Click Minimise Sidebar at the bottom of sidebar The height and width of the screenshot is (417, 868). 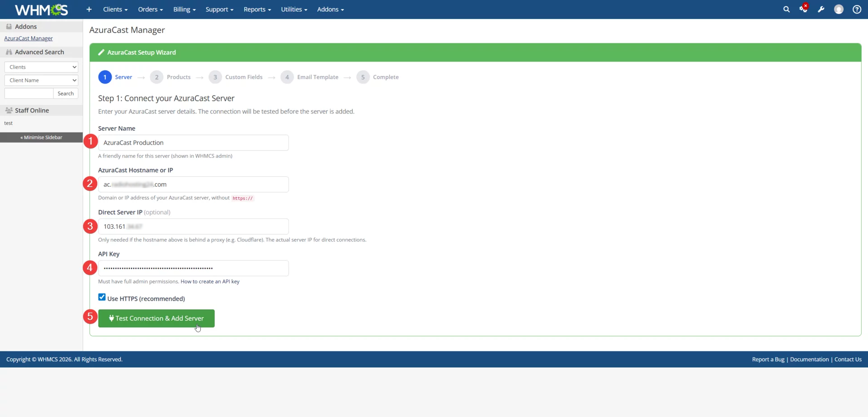click(41, 137)
